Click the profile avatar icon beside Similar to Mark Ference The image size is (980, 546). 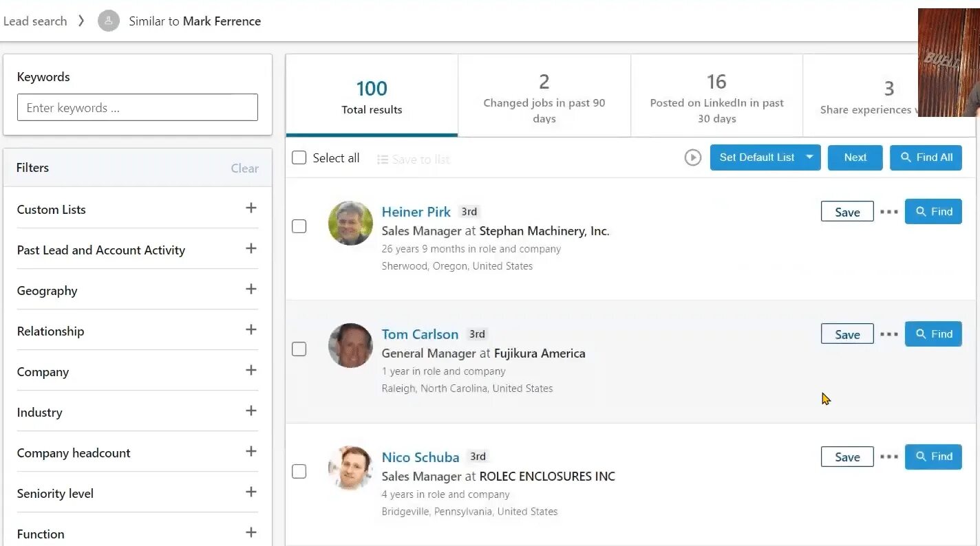pos(109,21)
